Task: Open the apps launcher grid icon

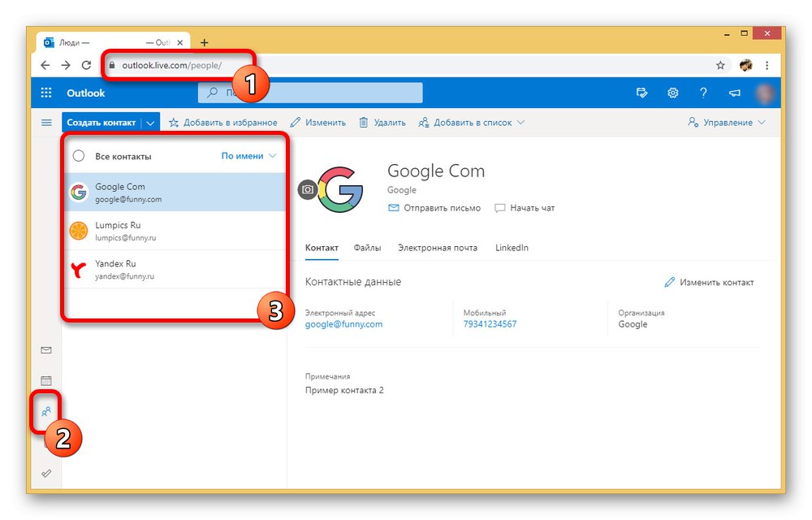Action: pyautogui.click(x=46, y=92)
